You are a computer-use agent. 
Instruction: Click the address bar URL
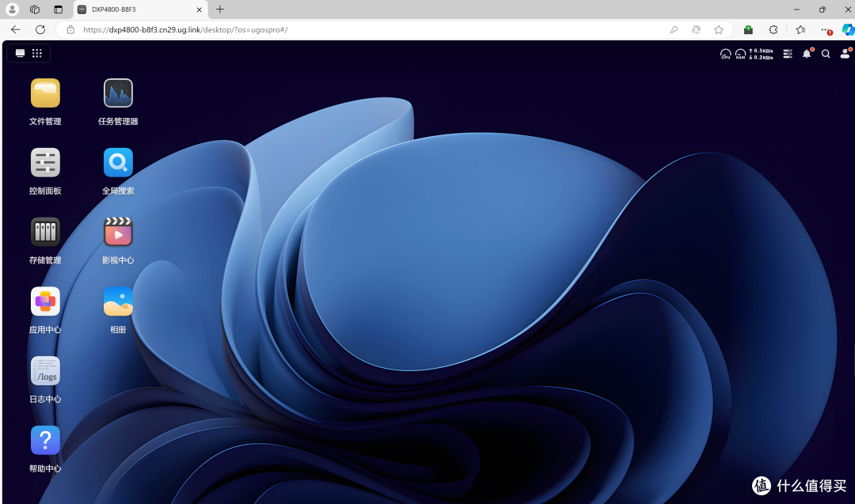[x=185, y=30]
